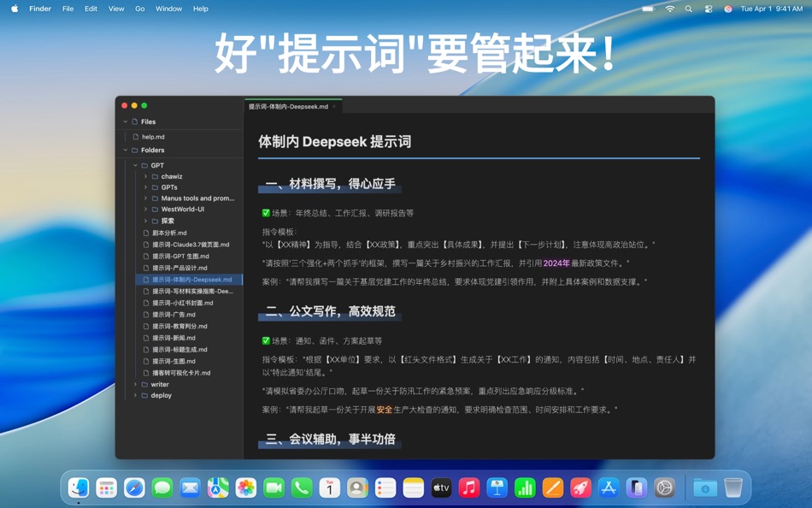Screen dimensions: 812x508
Task: Open Music app in the dock
Action: point(469,487)
